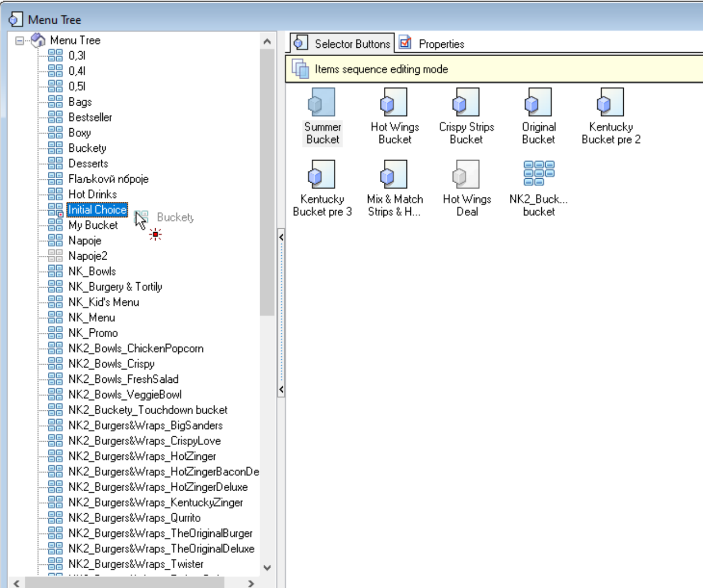Click the grid icon beside Hot Drinks
This screenshot has width=703, height=588.
pyautogui.click(x=55, y=194)
